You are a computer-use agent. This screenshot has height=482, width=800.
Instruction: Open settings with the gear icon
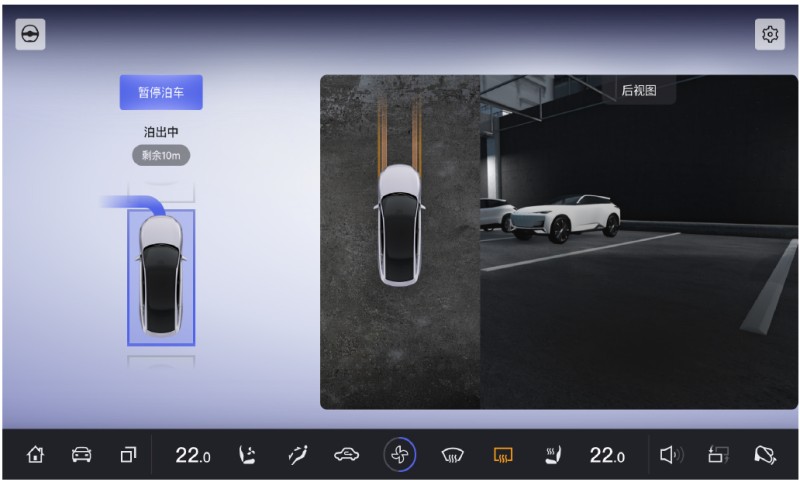769,34
